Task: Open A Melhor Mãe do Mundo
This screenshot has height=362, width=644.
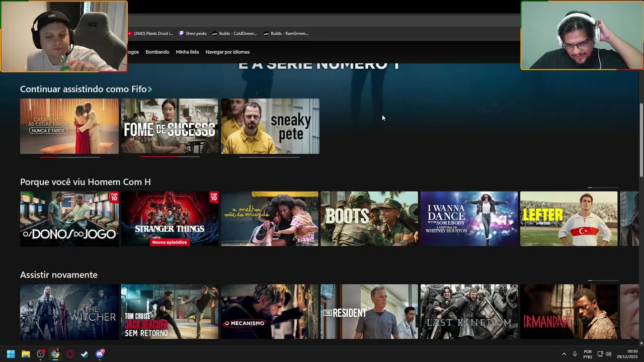Action: click(270, 219)
